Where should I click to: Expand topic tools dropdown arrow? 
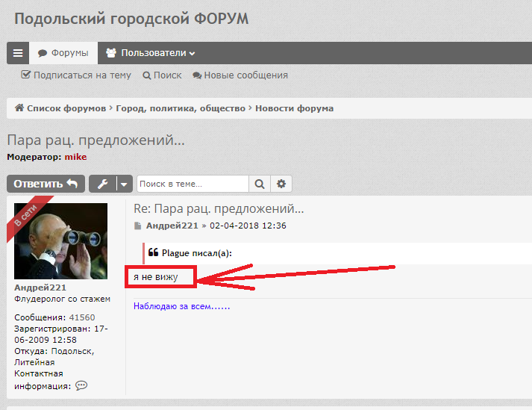(124, 184)
